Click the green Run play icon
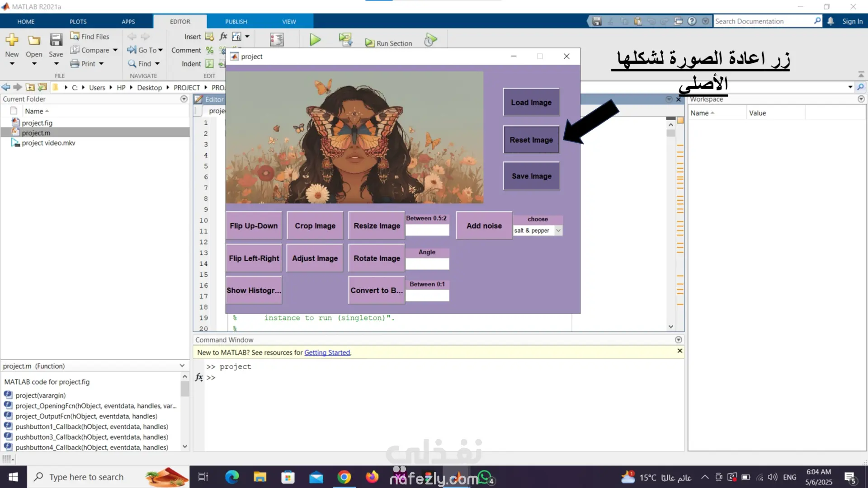 pyautogui.click(x=315, y=40)
